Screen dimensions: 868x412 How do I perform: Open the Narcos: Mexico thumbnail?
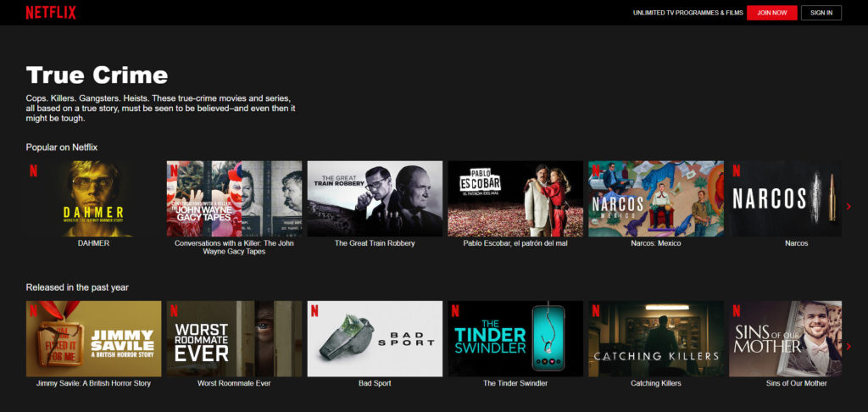click(656, 199)
